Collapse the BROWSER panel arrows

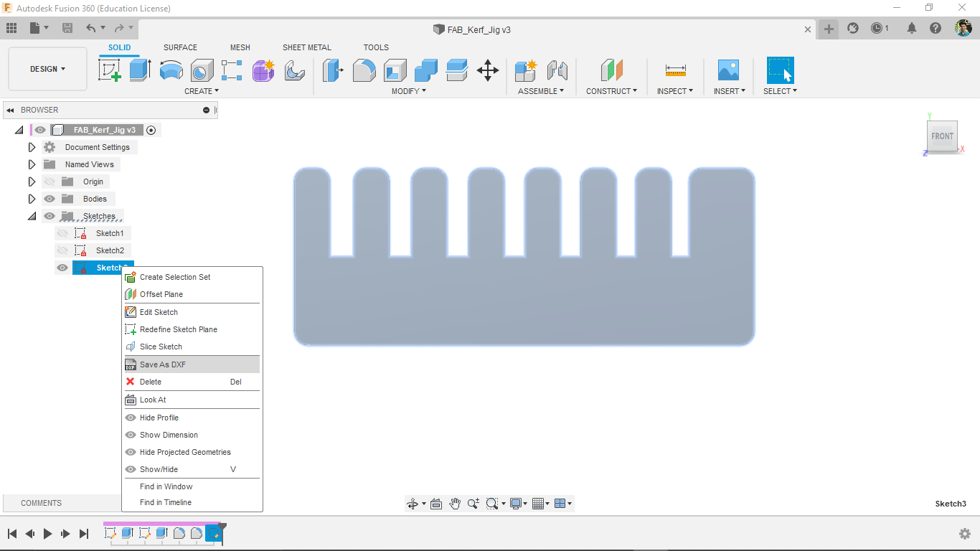[x=10, y=110]
